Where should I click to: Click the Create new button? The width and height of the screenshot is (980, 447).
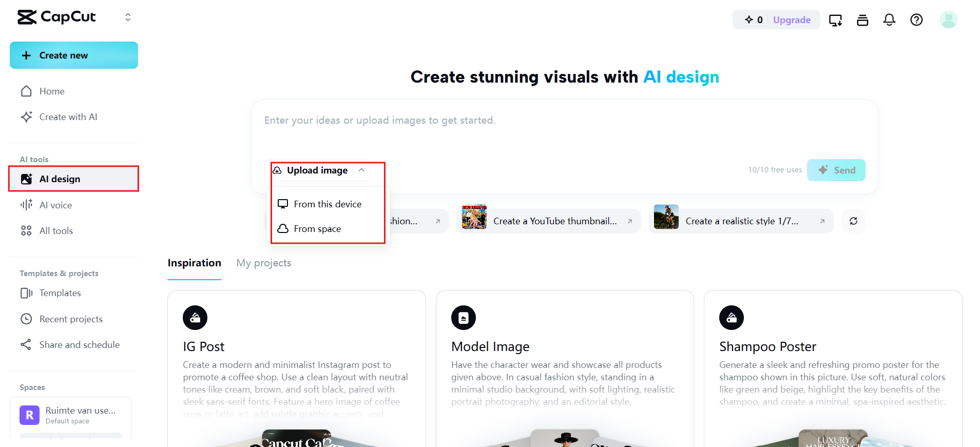[74, 55]
